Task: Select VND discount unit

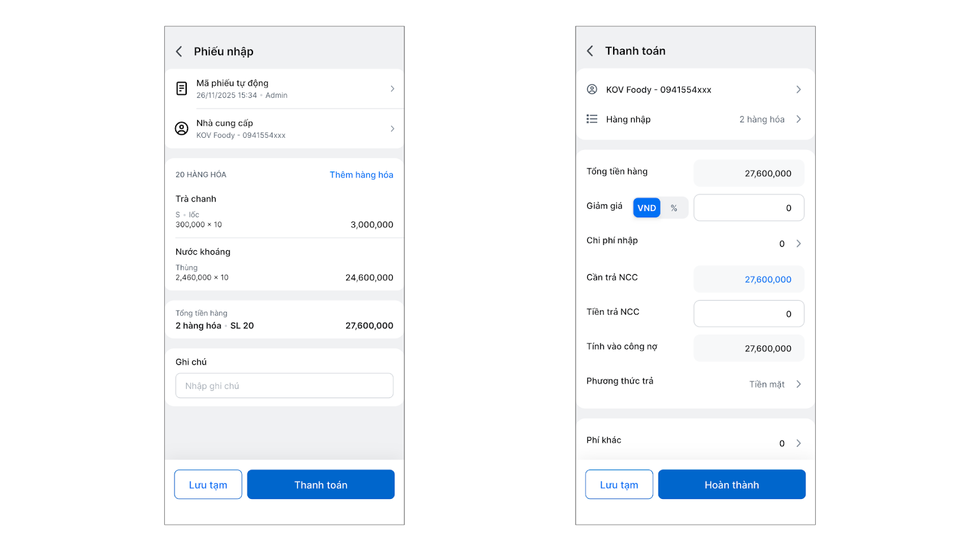Action: pos(646,208)
